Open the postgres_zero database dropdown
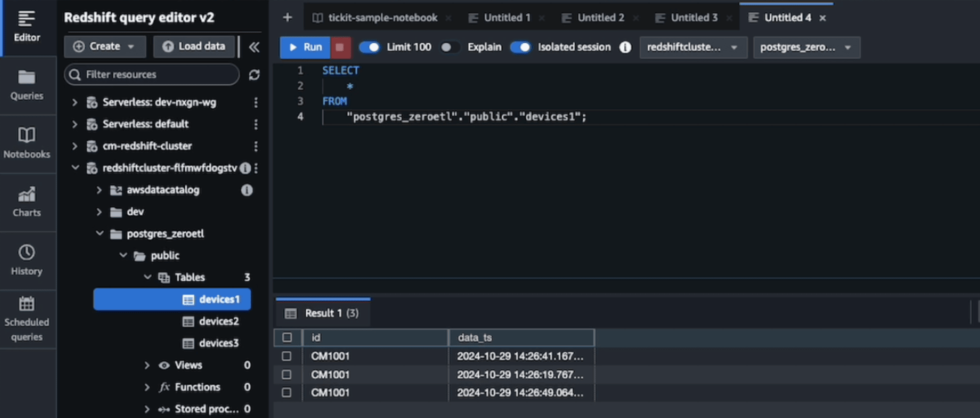 (807, 48)
